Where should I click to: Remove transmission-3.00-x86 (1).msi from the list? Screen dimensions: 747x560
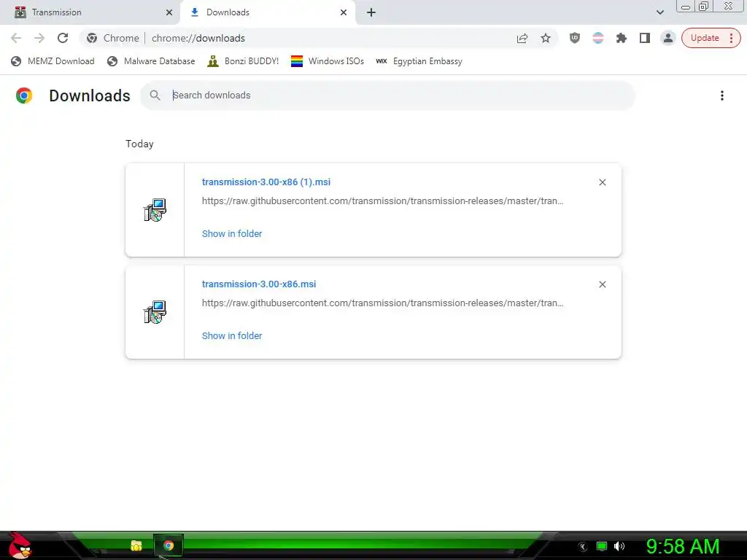[x=602, y=182]
